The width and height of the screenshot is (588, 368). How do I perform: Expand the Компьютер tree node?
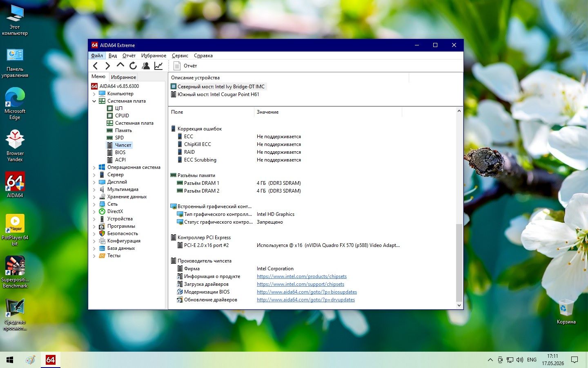click(94, 94)
